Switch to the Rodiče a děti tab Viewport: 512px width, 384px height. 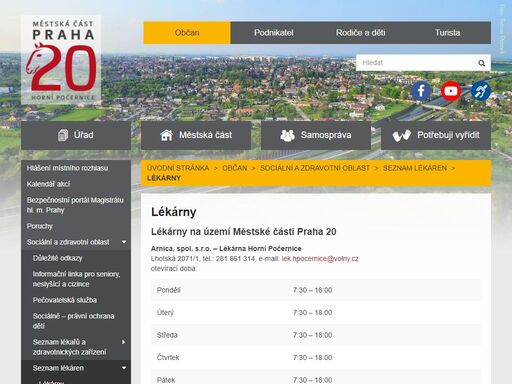tap(360, 33)
